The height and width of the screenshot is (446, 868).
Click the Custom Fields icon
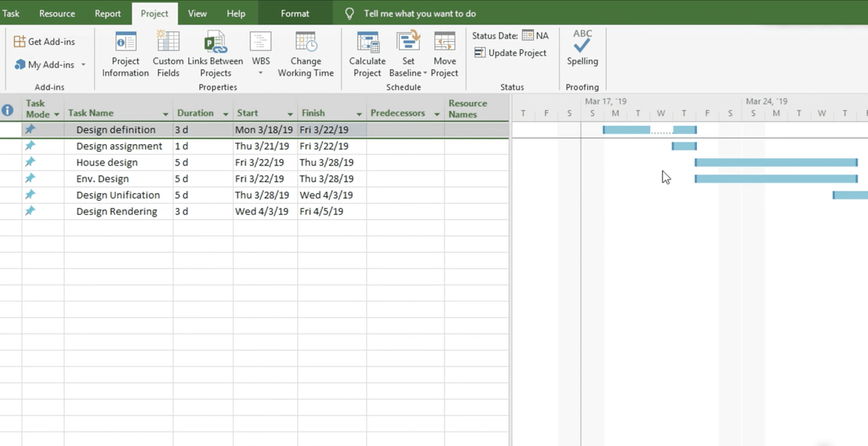[x=168, y=41]
